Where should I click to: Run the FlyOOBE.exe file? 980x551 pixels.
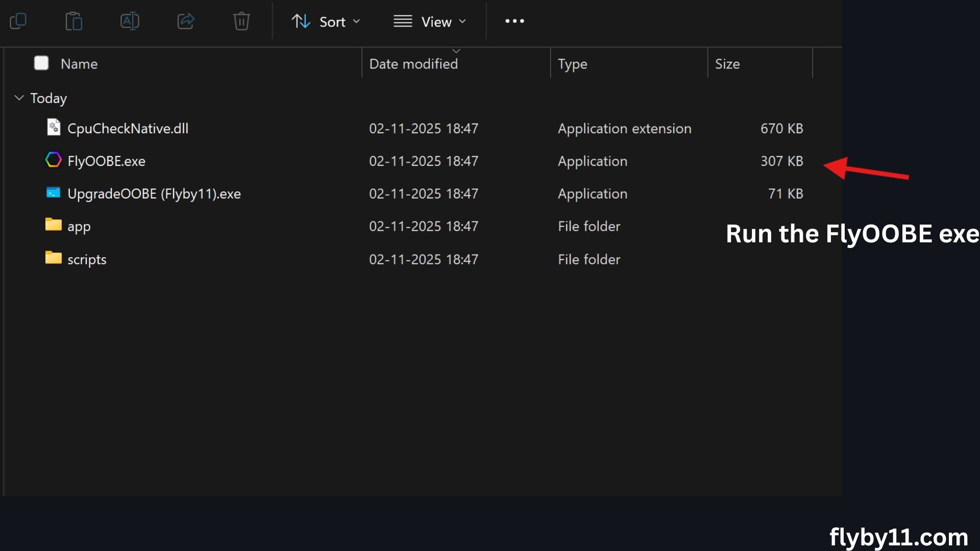tap(106, 160)
